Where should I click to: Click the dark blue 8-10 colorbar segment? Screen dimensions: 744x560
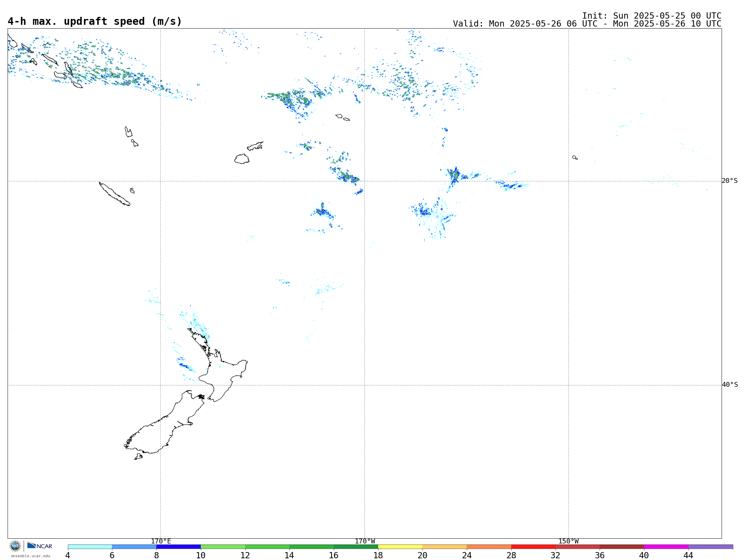[178, 547]
